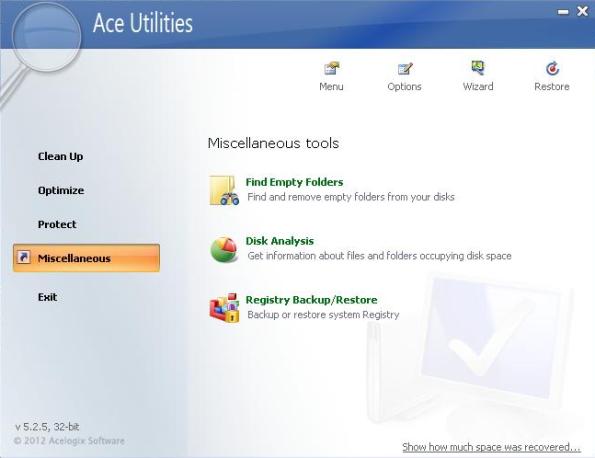This screenshot has height=458, width=595.
Task: Click the Registry Backup/Restore icon
Action: [x=224, y=308]
